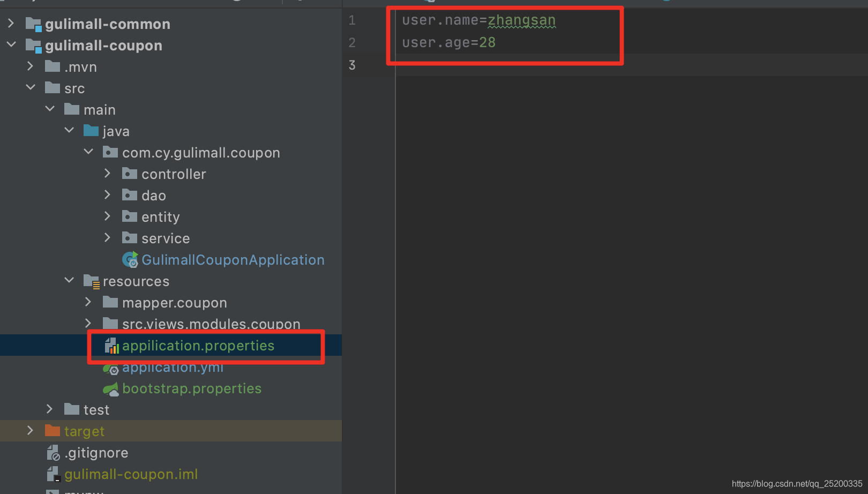This screenshot has width=868, height=494.
Task: Click the test folder icon
Action: [x=72, y=409]
